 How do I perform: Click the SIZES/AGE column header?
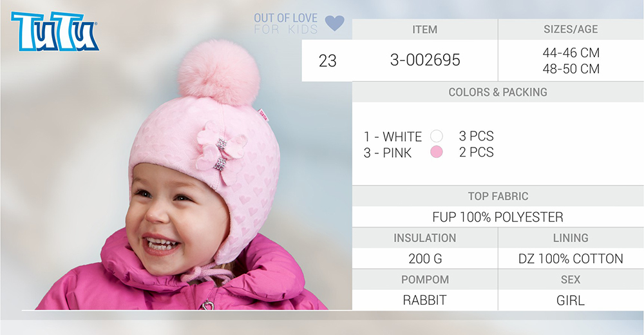click(571, 29)
